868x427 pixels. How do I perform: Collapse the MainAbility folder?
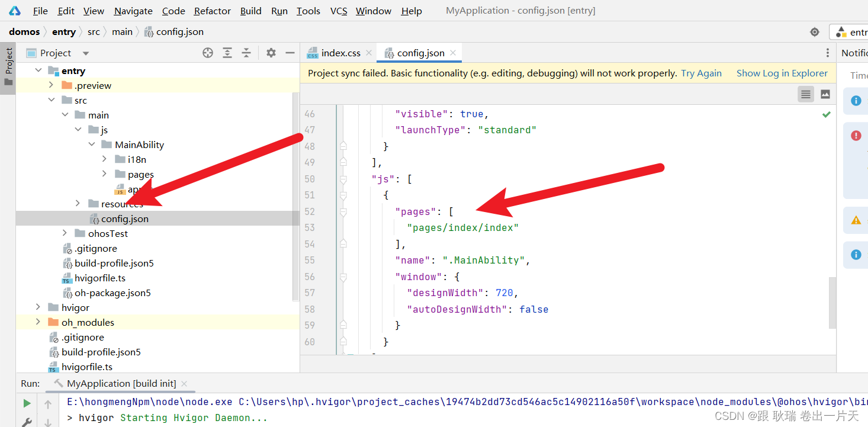point(91,145)
